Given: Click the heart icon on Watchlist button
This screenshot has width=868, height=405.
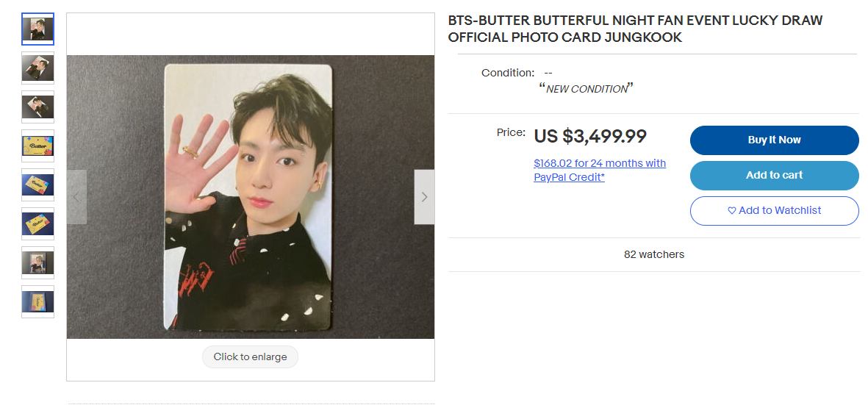Looking at the screenshot, I should click(x=731, y=211).
